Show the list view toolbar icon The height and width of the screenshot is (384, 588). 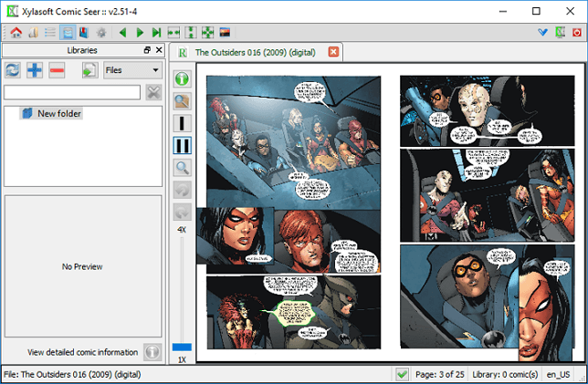point(50,33)
